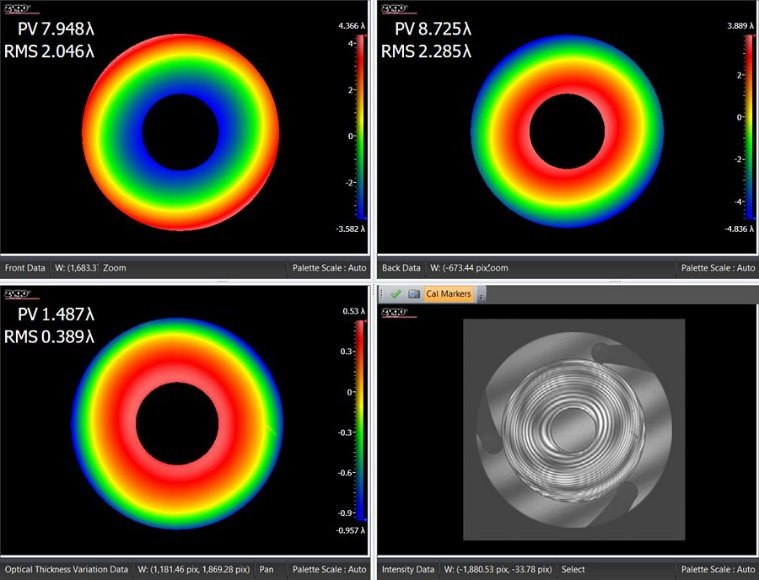Click the green checkmark icon in Intensity toolbar
This screenshot has height=580, width=759.
395,294
